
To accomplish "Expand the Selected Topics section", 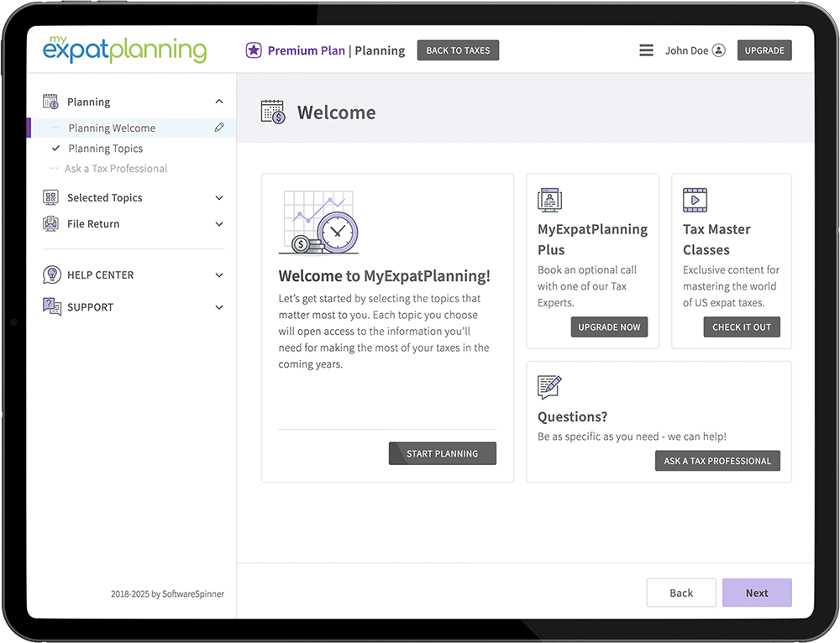I will [219, 198].
